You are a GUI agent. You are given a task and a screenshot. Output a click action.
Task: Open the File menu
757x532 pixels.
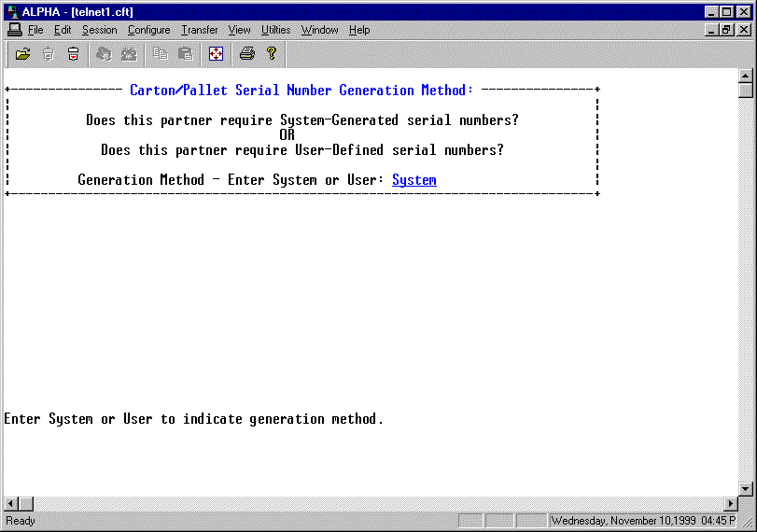point(35,30)
